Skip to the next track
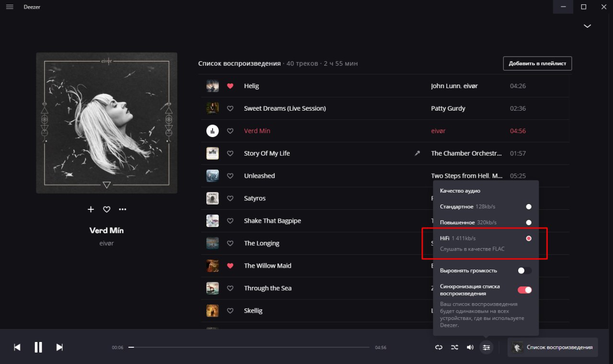This screenshot has height=364, width=613. coord(59,348)
